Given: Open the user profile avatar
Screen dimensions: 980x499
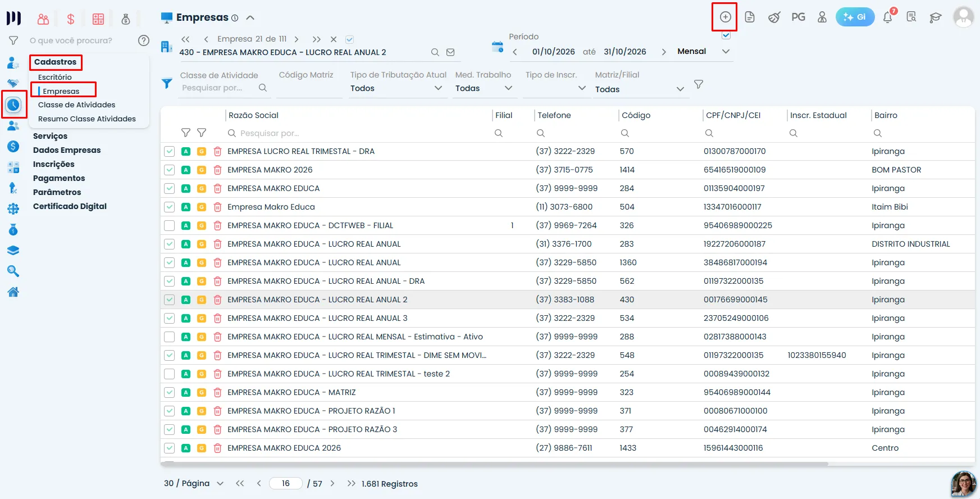Looking at the screenshot, I should [963, 17].
